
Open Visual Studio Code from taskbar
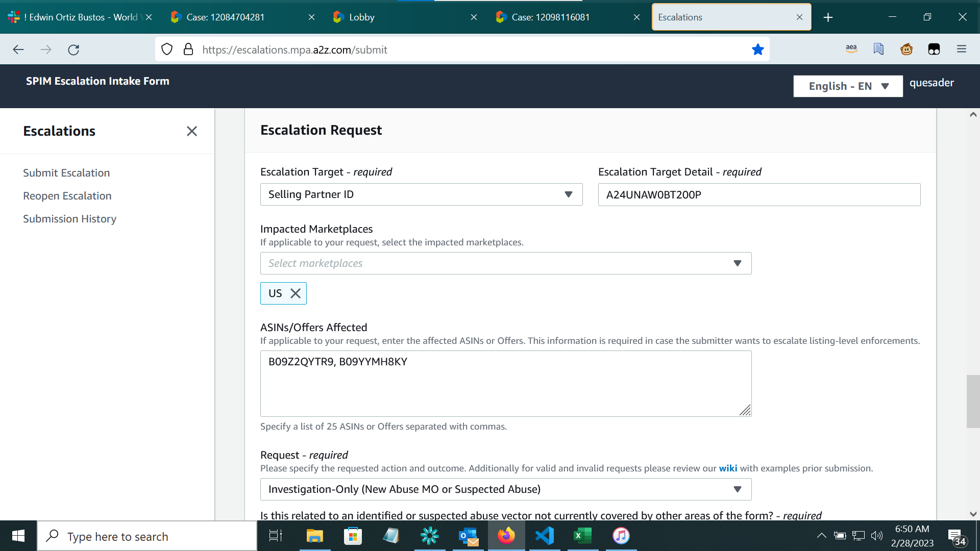point(545,536)
